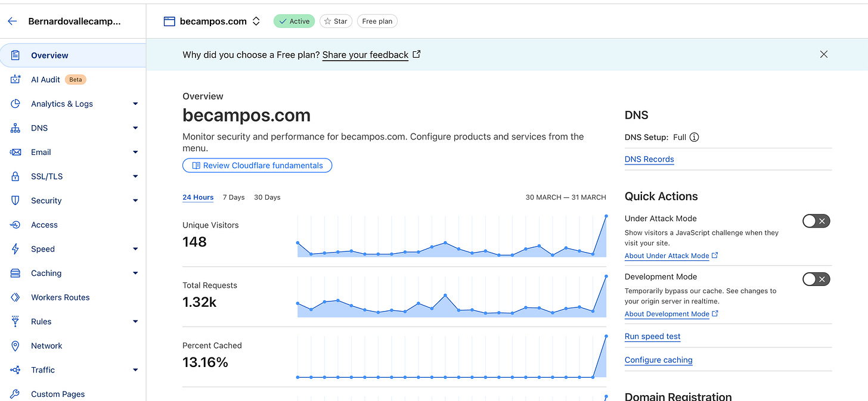Click the DNS Setup info icon
The image size is (868, 401).
click(694, 137)
